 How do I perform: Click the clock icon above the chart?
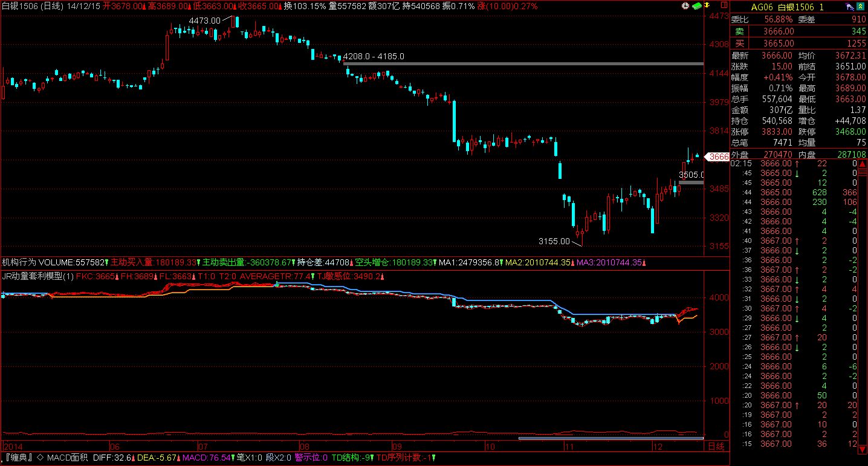pos(685,6)
